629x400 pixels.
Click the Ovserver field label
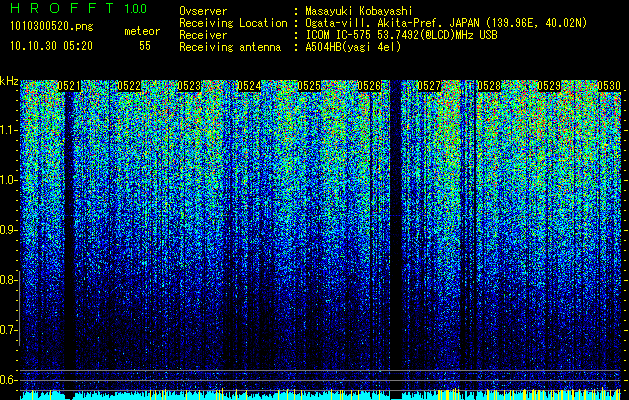203,11
